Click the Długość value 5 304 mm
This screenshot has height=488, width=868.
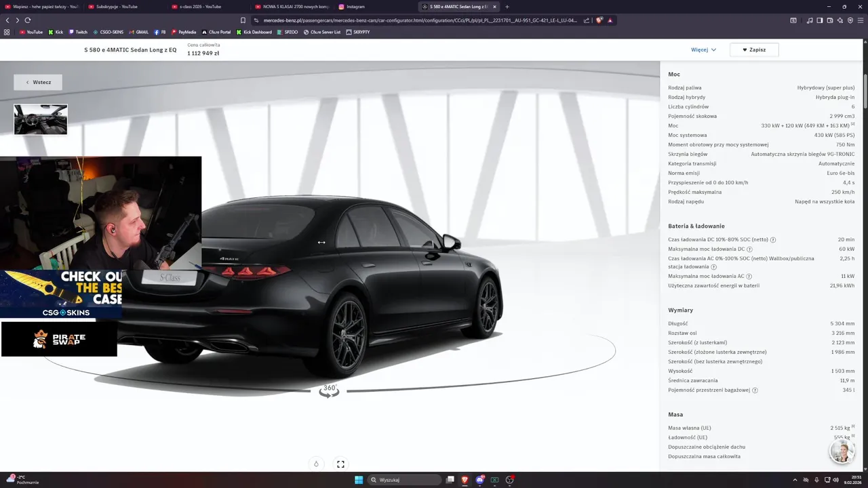tap(842, 323)
